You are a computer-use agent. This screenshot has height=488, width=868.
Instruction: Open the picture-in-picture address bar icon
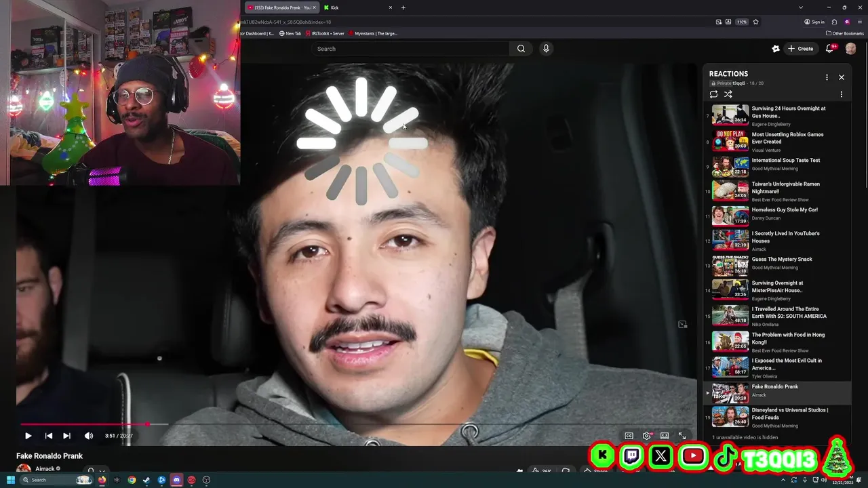pos(719,22)
